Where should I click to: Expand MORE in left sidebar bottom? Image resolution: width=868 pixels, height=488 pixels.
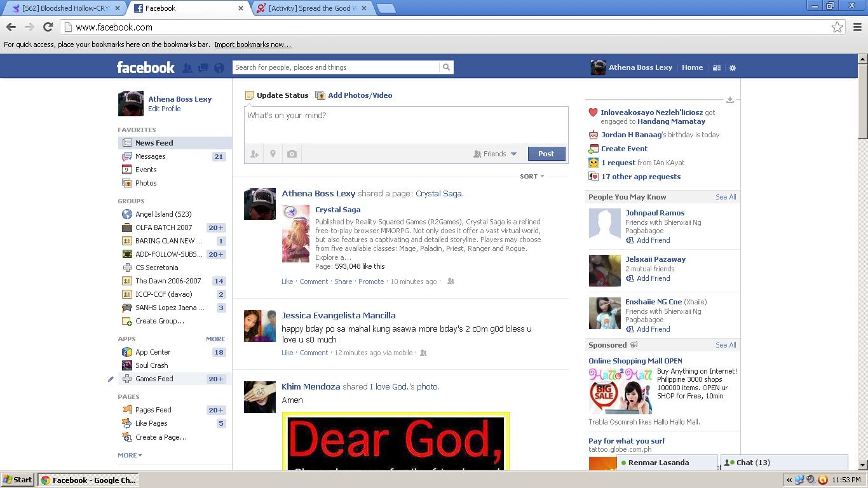130,455
